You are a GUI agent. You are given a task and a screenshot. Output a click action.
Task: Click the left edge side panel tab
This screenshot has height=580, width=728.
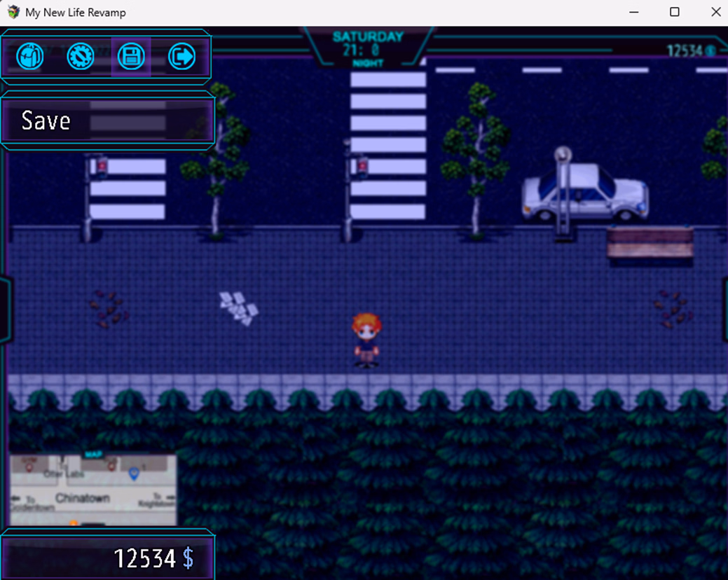tap(4, 309)
